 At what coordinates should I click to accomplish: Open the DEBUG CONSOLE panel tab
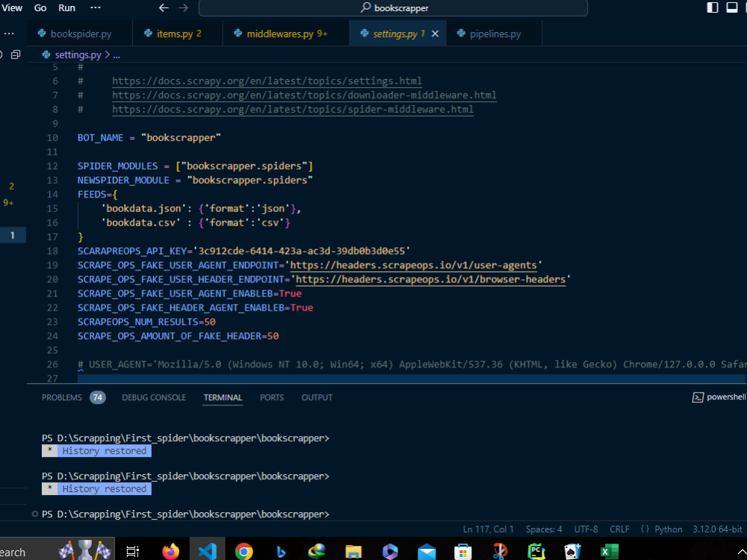click(154, 398)
